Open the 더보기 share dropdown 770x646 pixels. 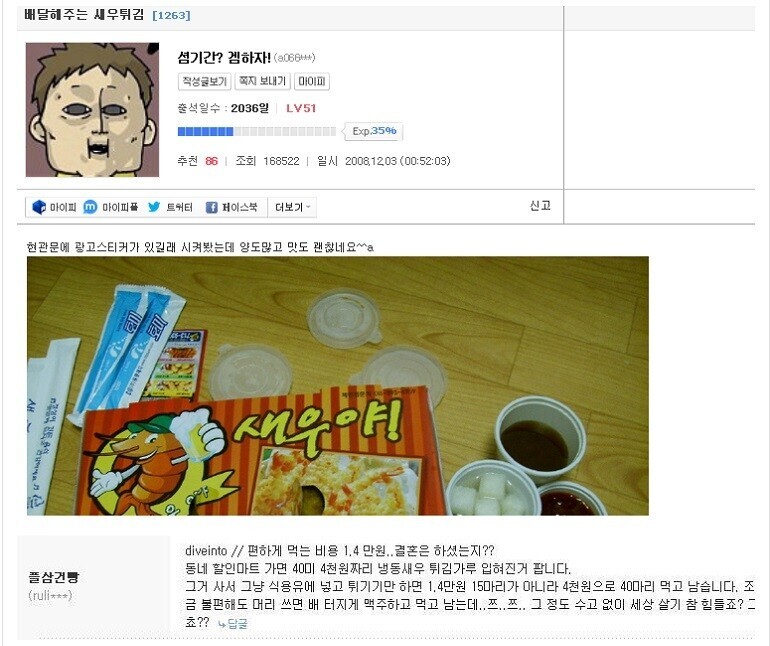(x=292, y=207)
